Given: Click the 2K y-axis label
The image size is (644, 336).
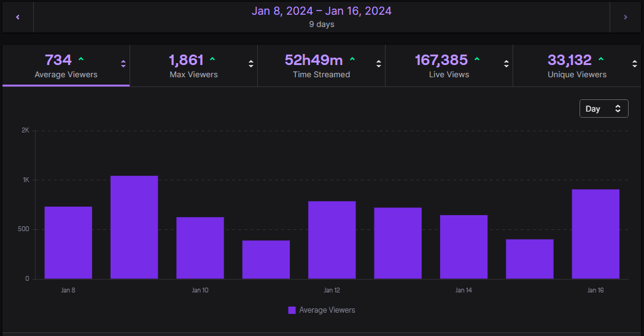Looking at the screenshot, I should click(x=25, y=130).
